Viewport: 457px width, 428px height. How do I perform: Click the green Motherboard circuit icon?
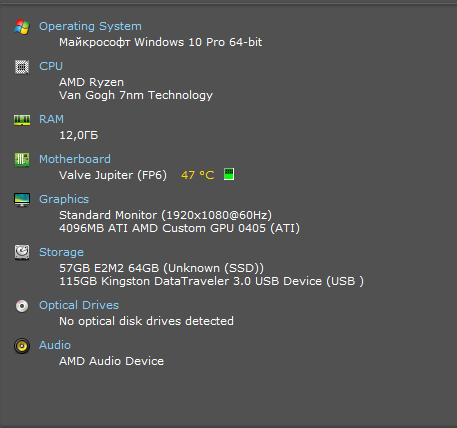tap(22, 160)
